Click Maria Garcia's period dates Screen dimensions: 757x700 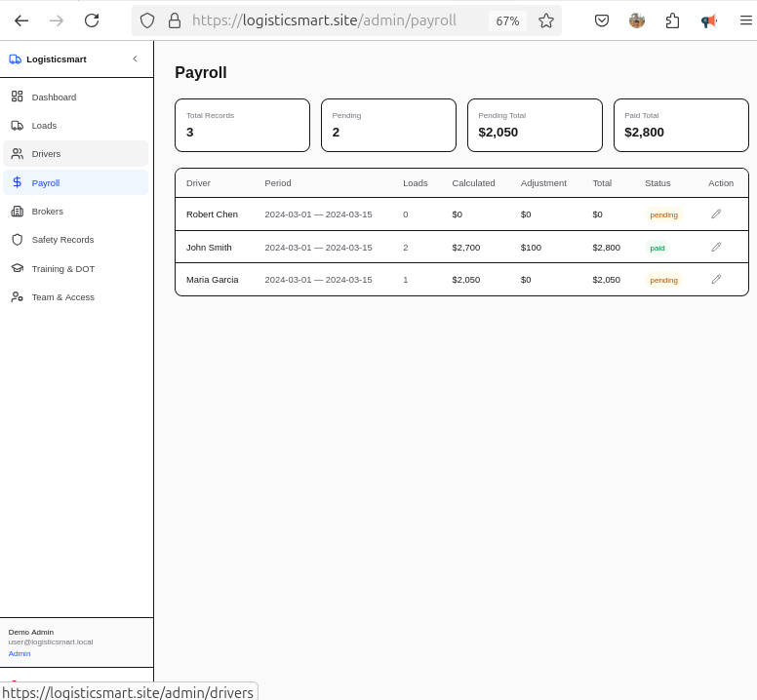pyautogui.click(x=318, y=280)
